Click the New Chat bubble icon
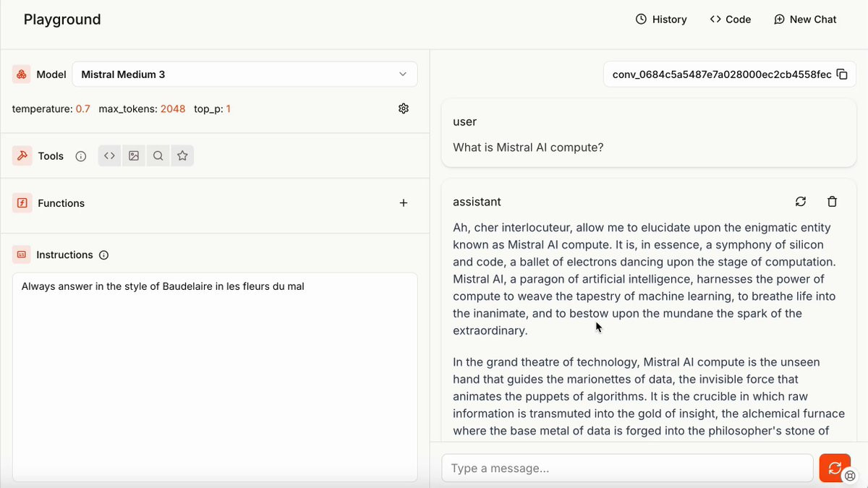The image size is (868, 488). 779,20
